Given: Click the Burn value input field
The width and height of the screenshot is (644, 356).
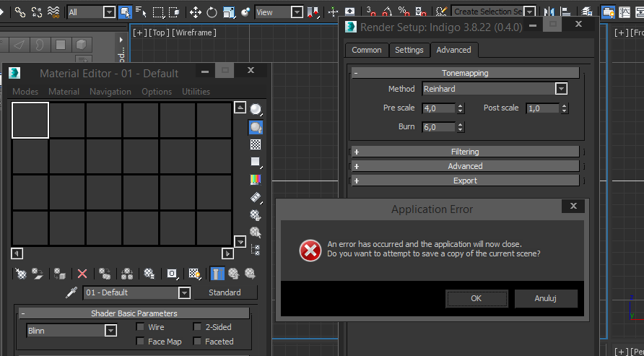Looking at the screenshot, I should [439, 127].
